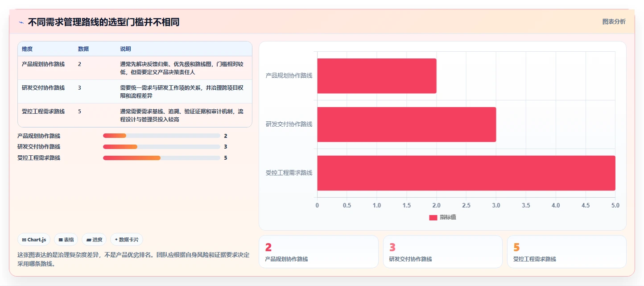Click the 受控工程需求路线 progress bar

pos(161,158)
